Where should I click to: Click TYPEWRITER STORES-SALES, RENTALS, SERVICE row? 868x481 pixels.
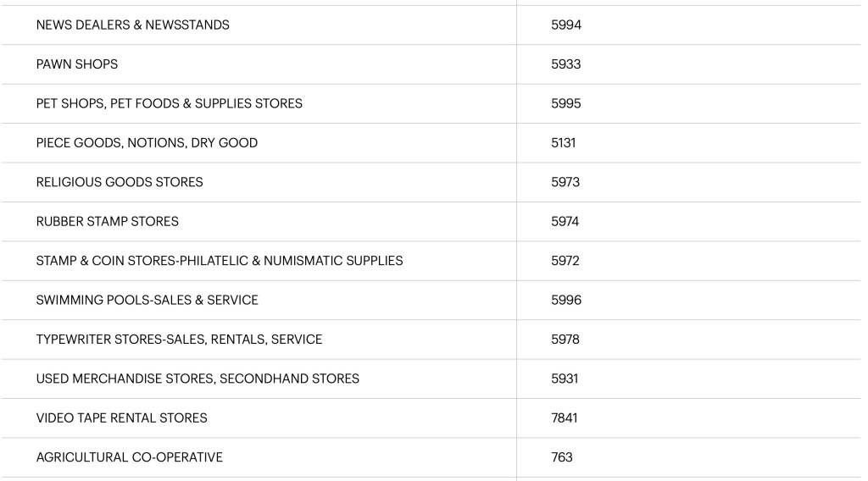[179, 340]
